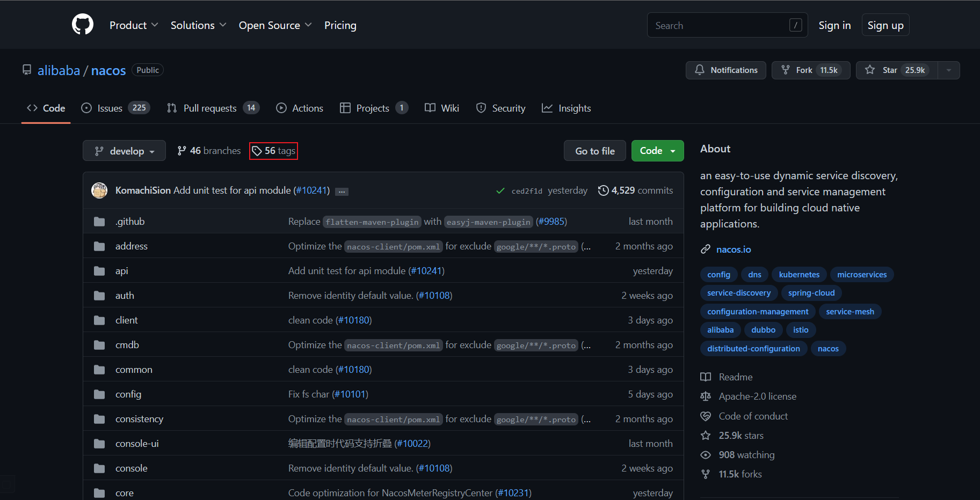Viewport: 980px width, 500px height.
Task: Select the service-discovery topic tag
Action: tap(739, 293)
